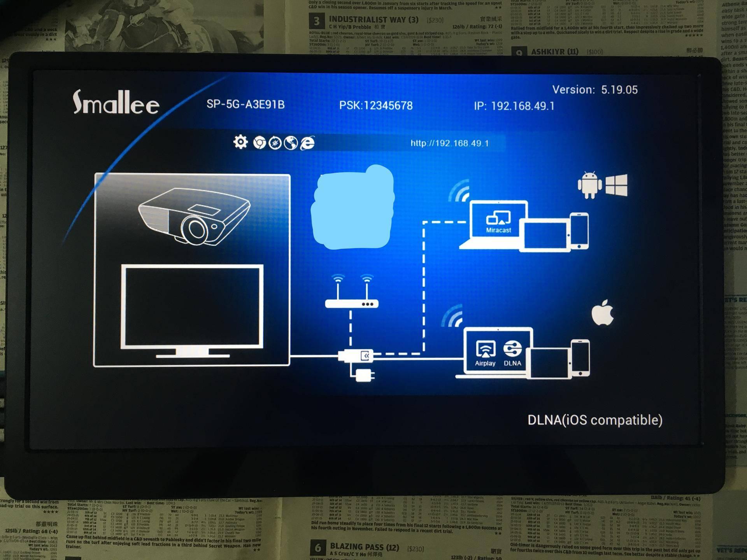This screenshot has width=747, height=560.
Task: Click the globe/network icon
Action: (x=293, y=143)
